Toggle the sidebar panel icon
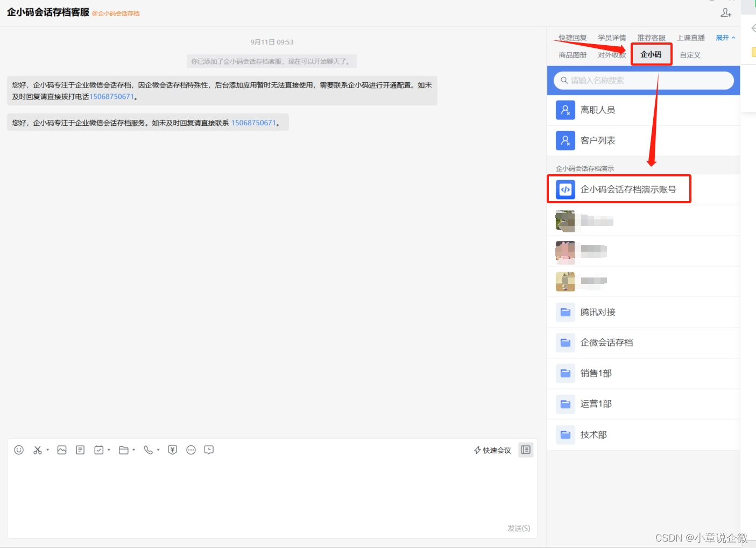 pos(526,450)
